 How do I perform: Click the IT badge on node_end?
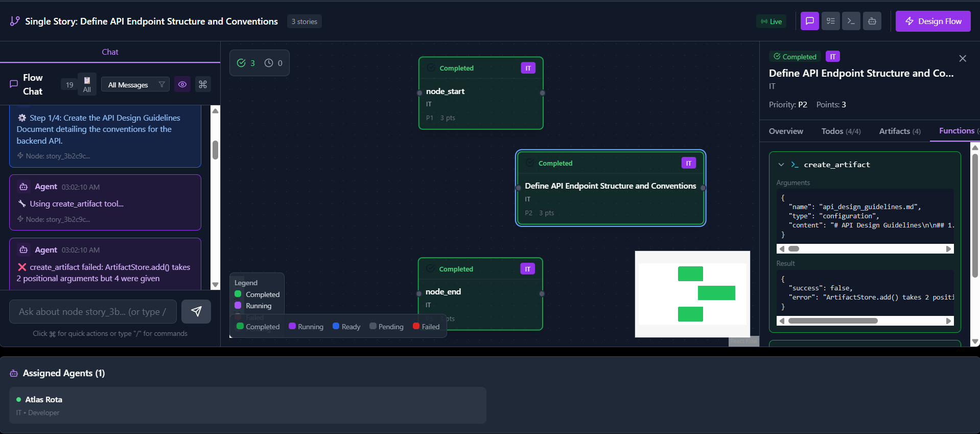coord(528,269)
